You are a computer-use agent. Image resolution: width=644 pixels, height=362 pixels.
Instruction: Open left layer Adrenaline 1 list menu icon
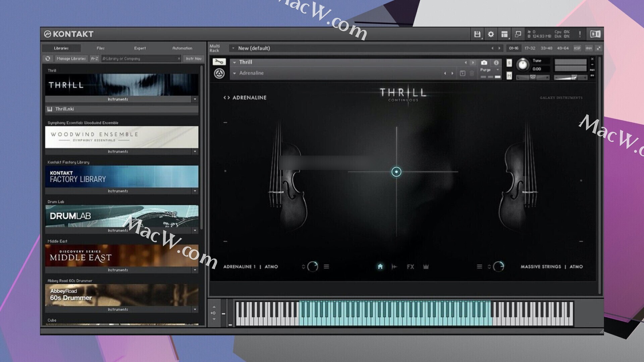click(326, 267)
